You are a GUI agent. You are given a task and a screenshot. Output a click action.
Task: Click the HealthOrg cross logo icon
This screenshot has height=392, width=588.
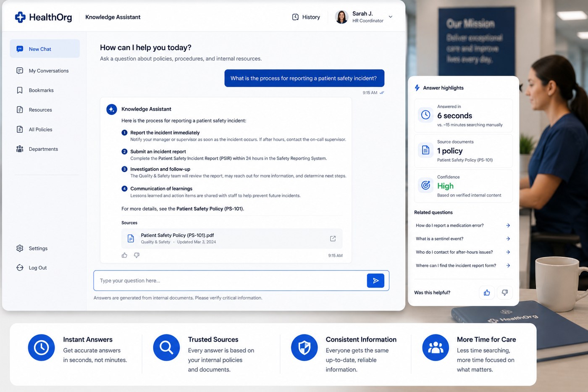(20, 17)
